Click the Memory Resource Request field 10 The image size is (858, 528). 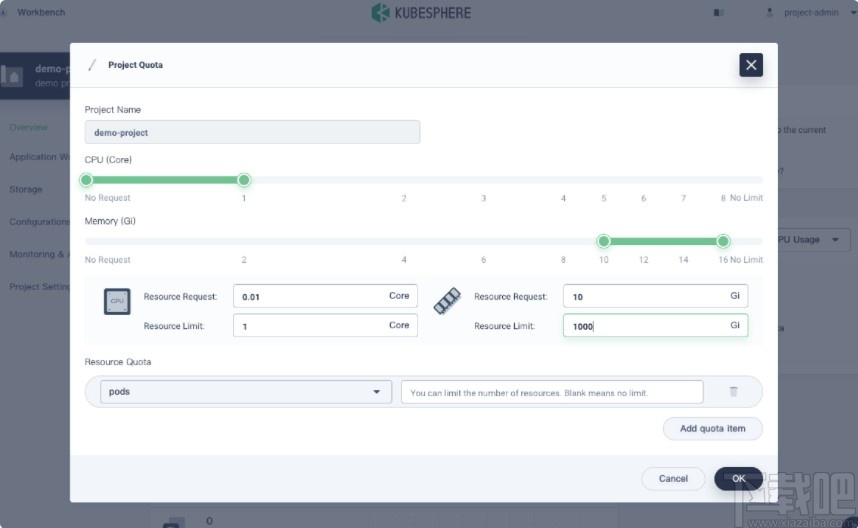(x=655, y=296)
